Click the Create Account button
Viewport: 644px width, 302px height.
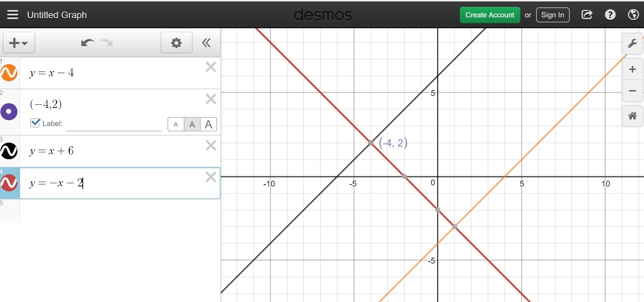pyautogui.click(x=490, y=15)
